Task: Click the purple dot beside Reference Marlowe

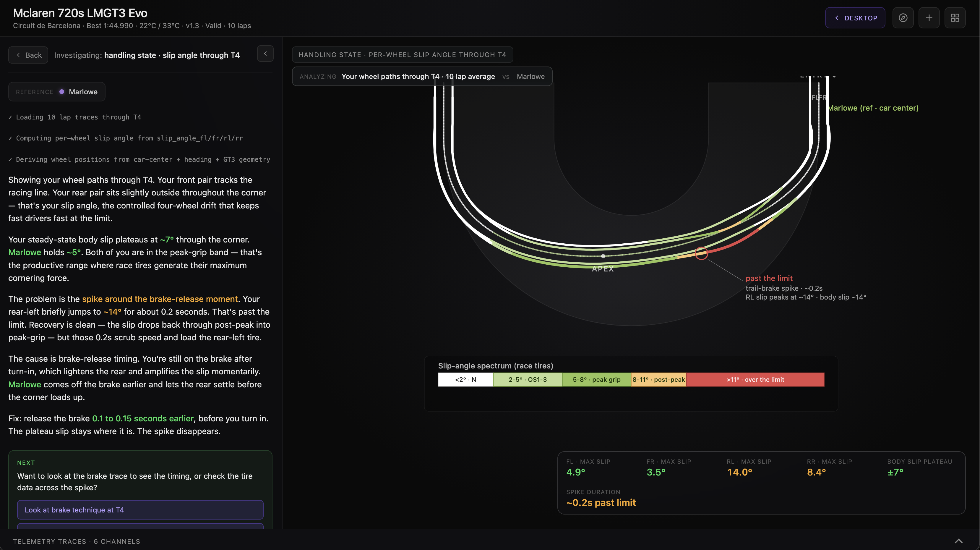Action: [x=62, y=92]
